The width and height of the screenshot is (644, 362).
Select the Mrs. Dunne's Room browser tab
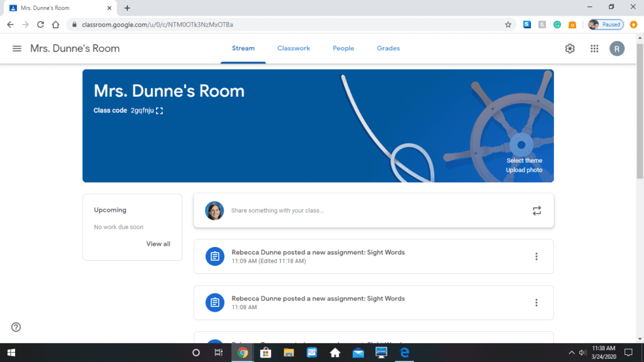click(60, 8)
